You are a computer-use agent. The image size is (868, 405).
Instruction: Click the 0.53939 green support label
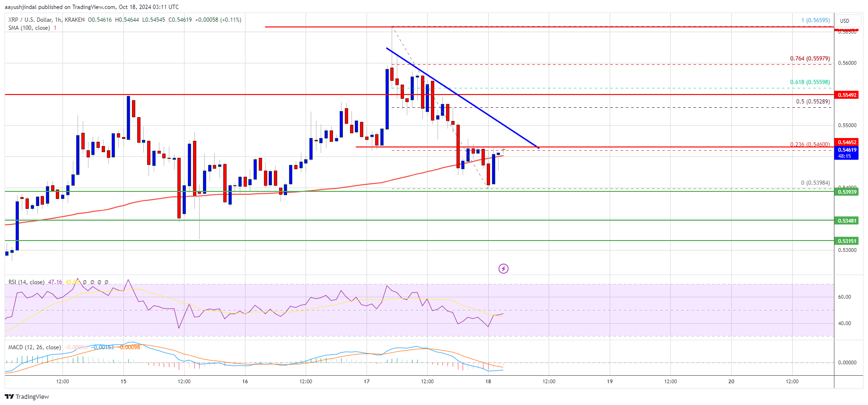coord(846,192)
